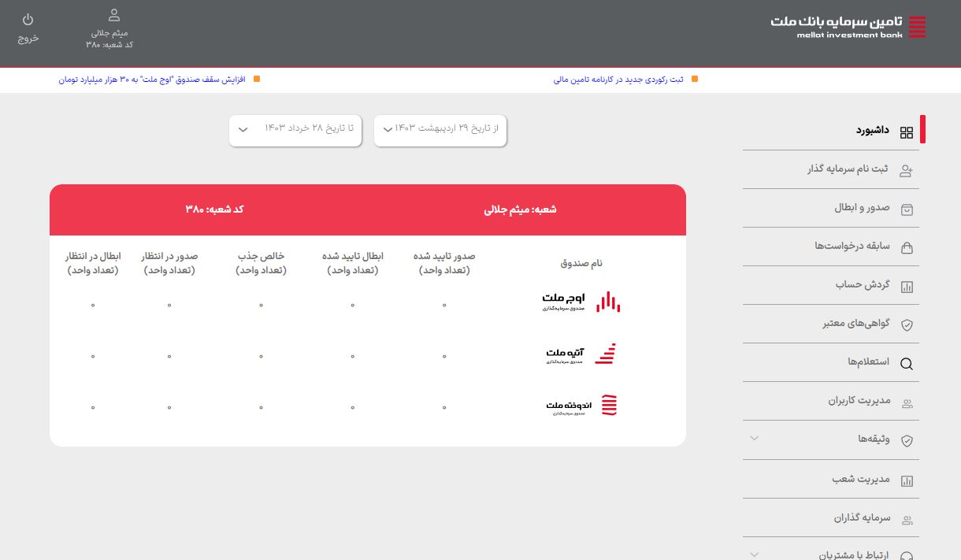Screen dimensions: 961x560
Task: Expand the وثیقه‌ها submenu chevron
Action: pyautogui.click(x=754, y=438)
